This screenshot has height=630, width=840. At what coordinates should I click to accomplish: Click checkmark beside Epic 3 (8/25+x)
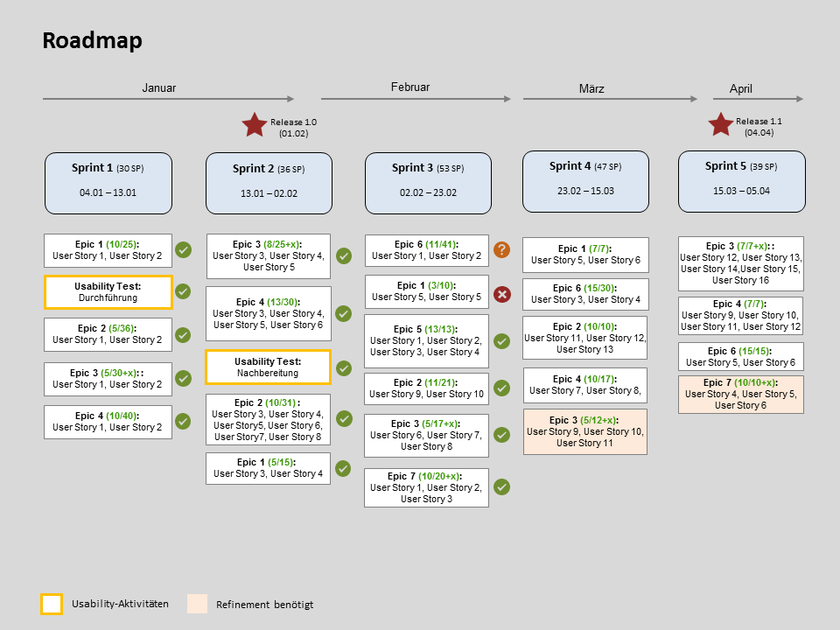click(x=344, y=255)
